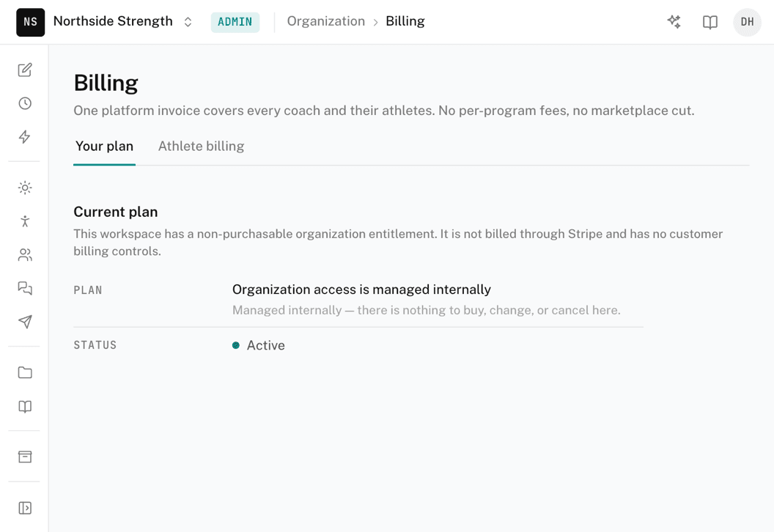Open the athlete figure sidebar icon
This screenshot has height=532, width=774.
[x=25, y=221]
